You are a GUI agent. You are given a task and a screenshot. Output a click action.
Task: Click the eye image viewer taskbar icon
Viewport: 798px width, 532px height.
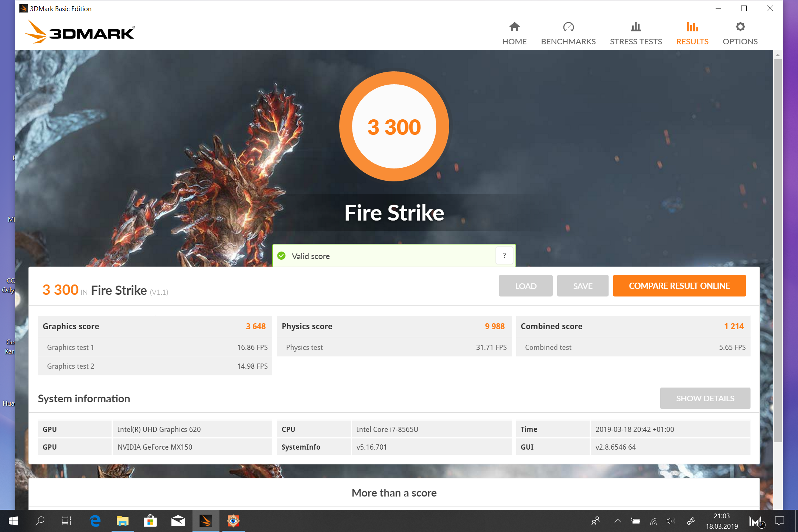[233, 521]
